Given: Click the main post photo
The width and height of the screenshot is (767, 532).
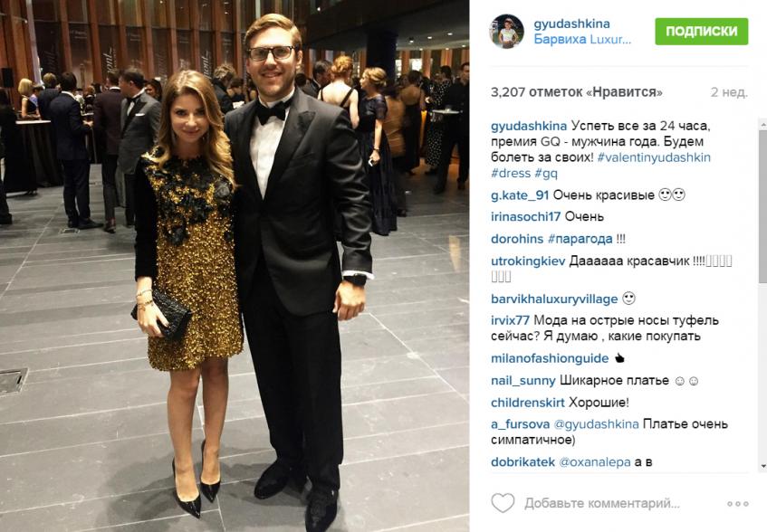Looking at the screenshot, I should [235, 266].
